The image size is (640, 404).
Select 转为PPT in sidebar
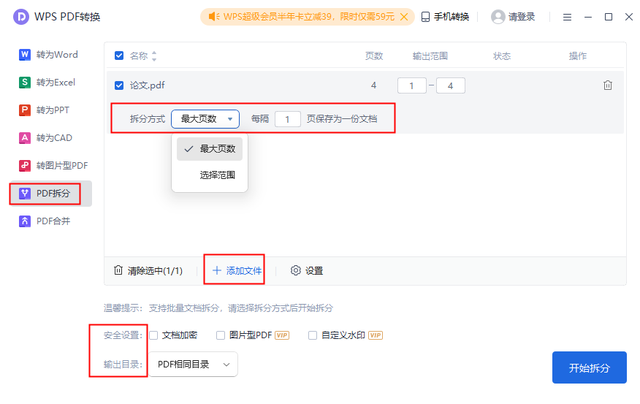tap(44, 110)
